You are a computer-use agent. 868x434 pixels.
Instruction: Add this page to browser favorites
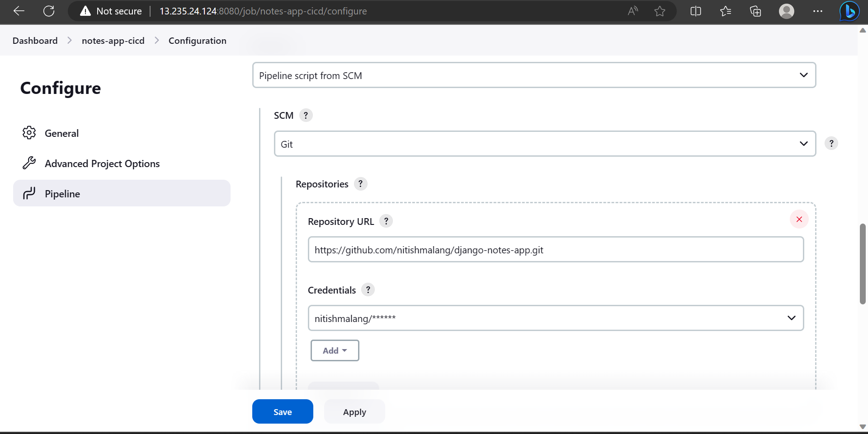coord(660,11)
